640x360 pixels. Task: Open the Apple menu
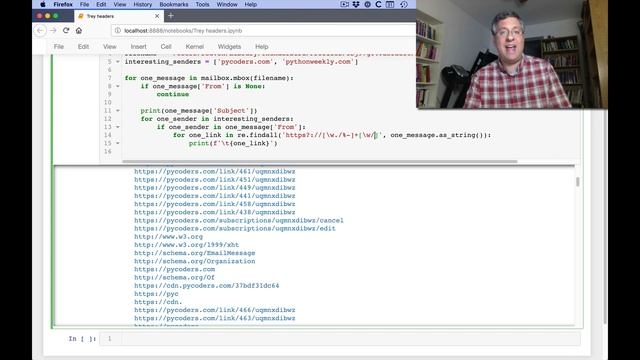point(43,4)
